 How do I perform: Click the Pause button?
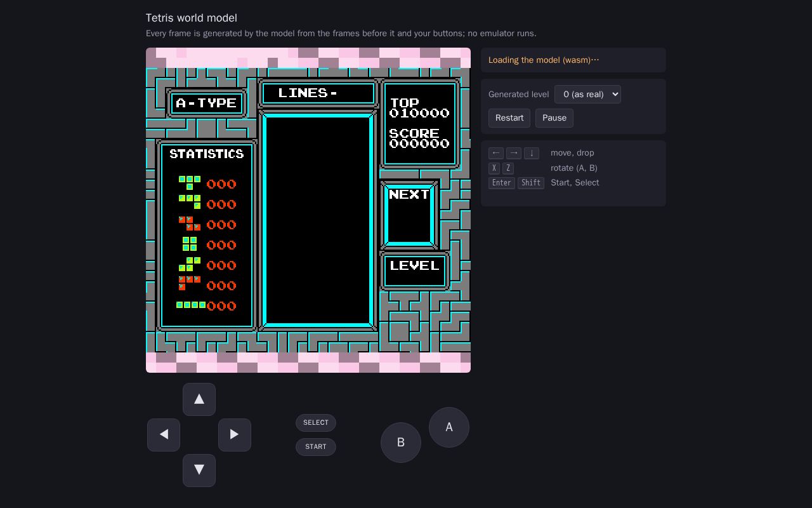tap(554, 118)
